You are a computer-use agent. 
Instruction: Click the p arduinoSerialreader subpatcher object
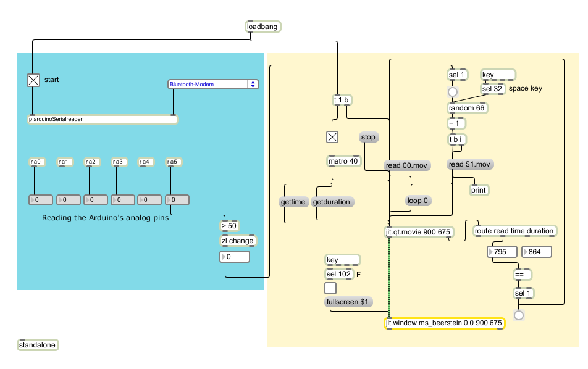(103, 119)
